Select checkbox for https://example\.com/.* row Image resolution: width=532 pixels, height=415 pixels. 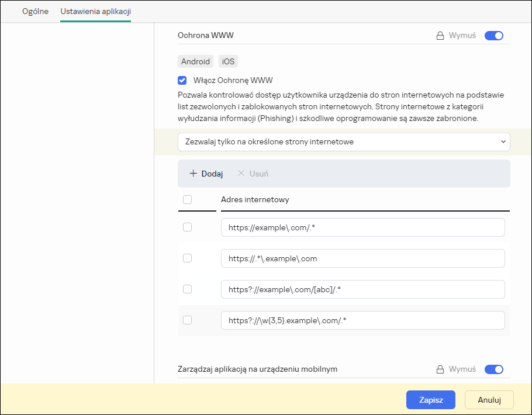click(187, 227)
